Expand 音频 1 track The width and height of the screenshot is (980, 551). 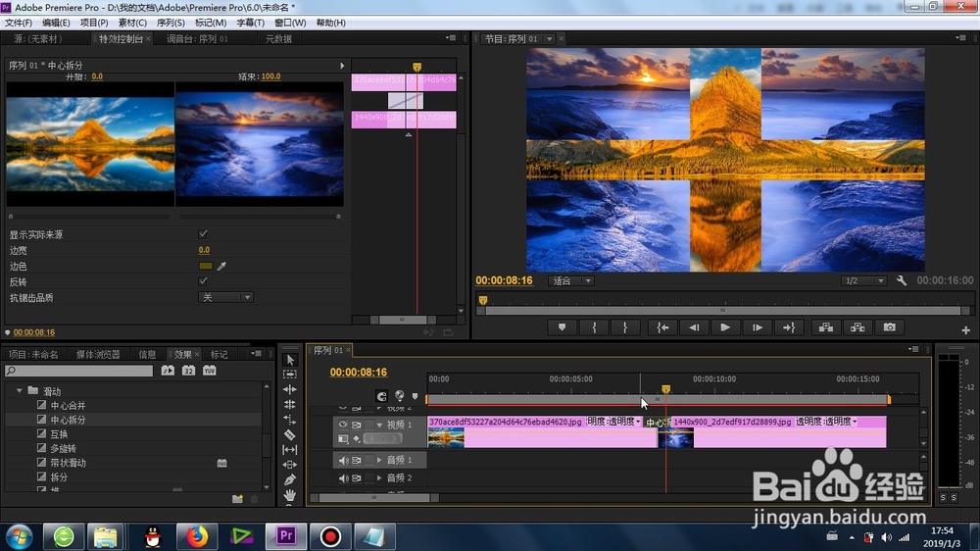point(379,461)
